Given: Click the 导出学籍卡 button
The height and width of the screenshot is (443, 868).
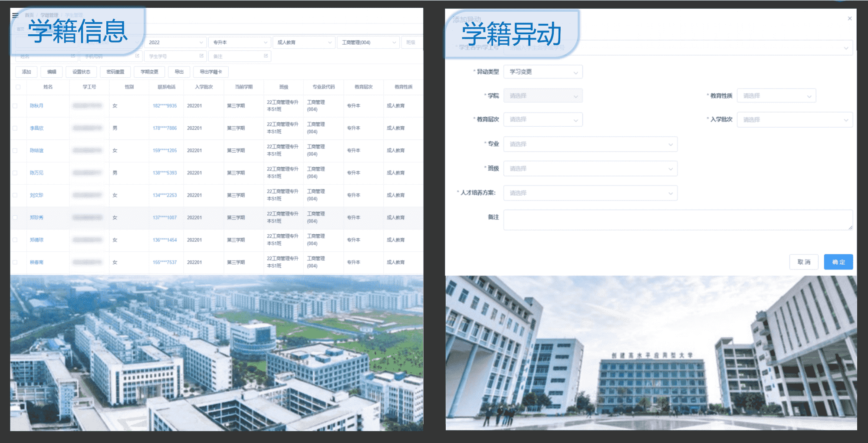Looking at the screenshot, I should tap(211, 72).
